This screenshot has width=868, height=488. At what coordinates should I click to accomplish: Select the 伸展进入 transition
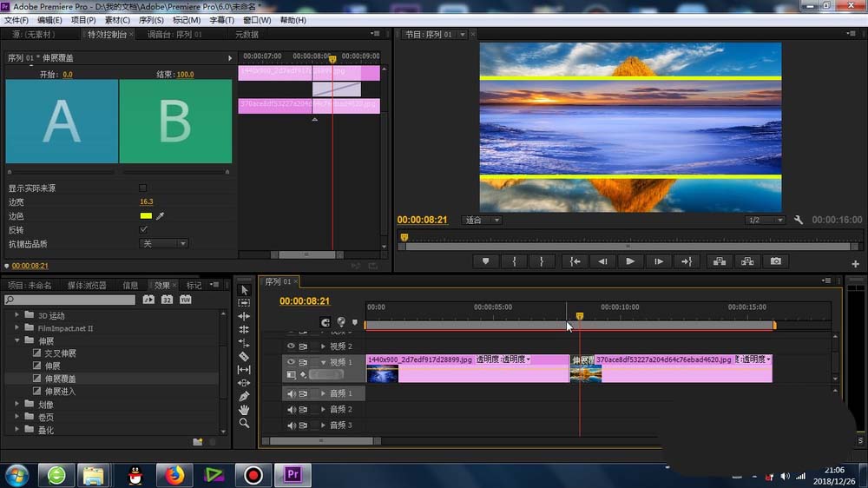60,391
